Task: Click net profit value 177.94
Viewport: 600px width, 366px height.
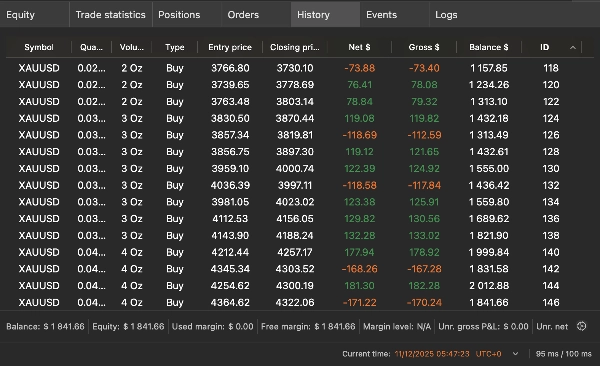Action: click(x=359, y=252)
